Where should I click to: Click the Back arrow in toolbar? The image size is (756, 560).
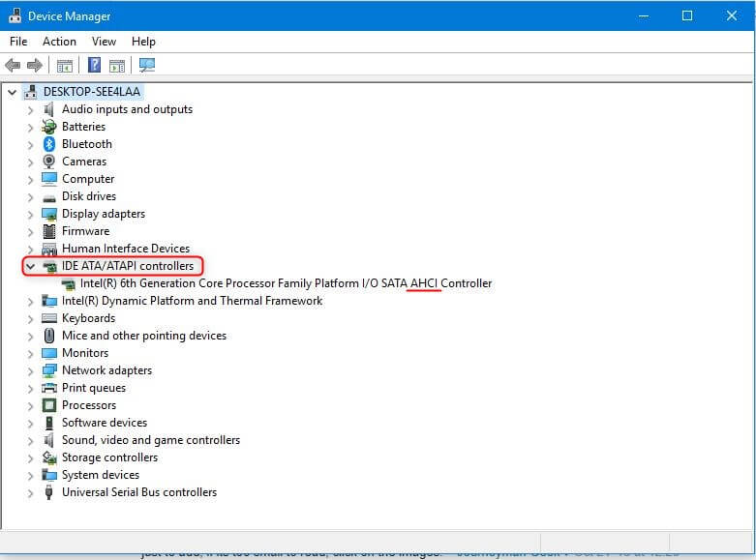point(13,66)
